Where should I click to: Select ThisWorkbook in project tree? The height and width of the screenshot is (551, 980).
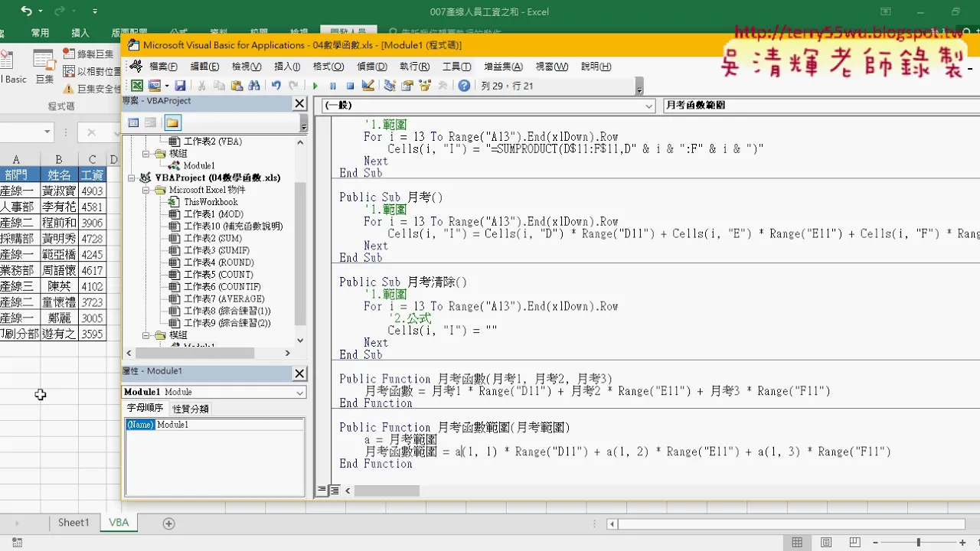coord(211,202)
